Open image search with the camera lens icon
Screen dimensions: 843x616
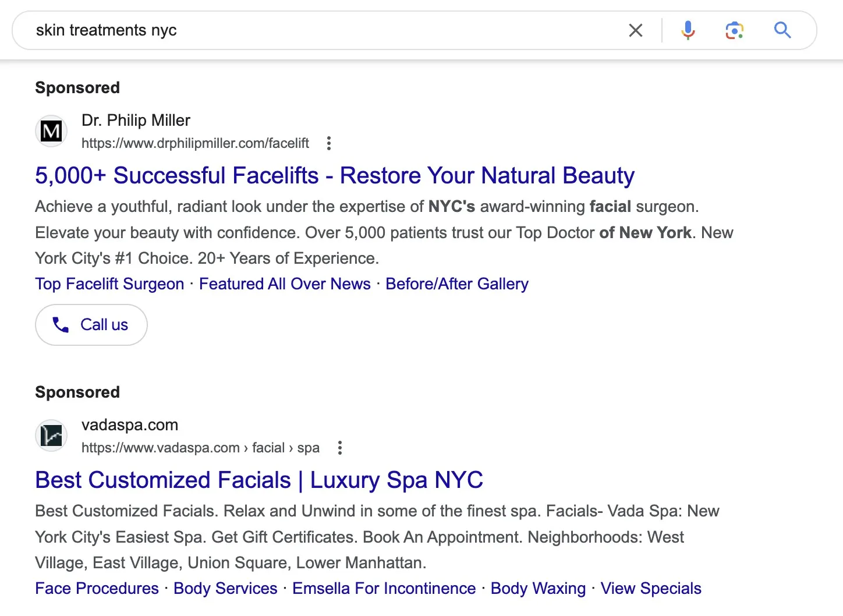click(x=735, y=30)
